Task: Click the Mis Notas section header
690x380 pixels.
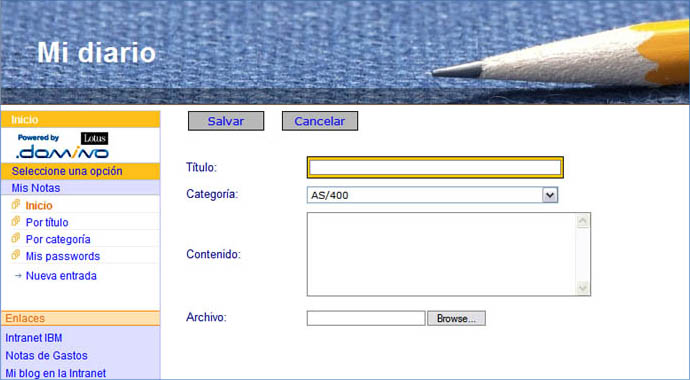Action: 81,188
